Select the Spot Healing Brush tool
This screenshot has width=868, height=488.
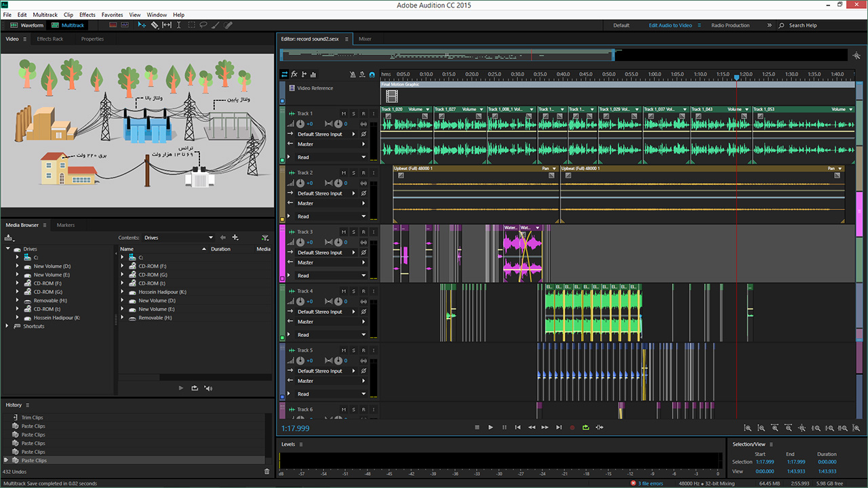point(229,25)
